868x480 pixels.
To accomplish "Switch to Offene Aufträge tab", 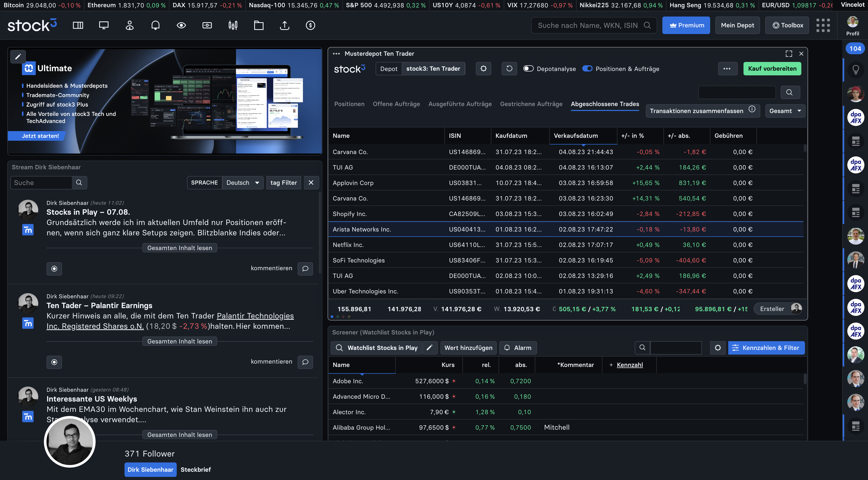I will 396,104.
